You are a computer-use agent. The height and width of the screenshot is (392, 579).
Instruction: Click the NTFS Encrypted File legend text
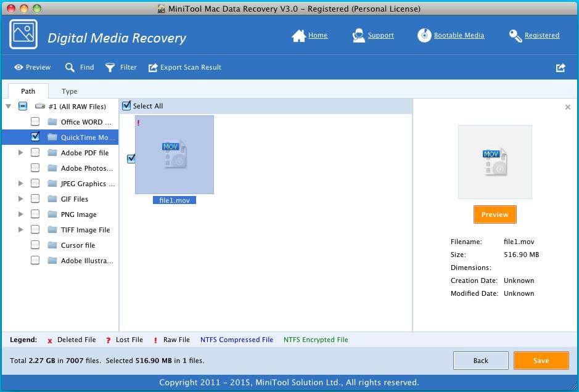point(316,340)
